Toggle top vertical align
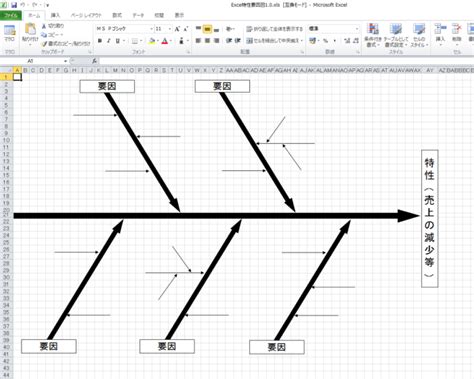The width and height of the screenshot is (474, 379). pyautogui.click(x=198, y=29)
